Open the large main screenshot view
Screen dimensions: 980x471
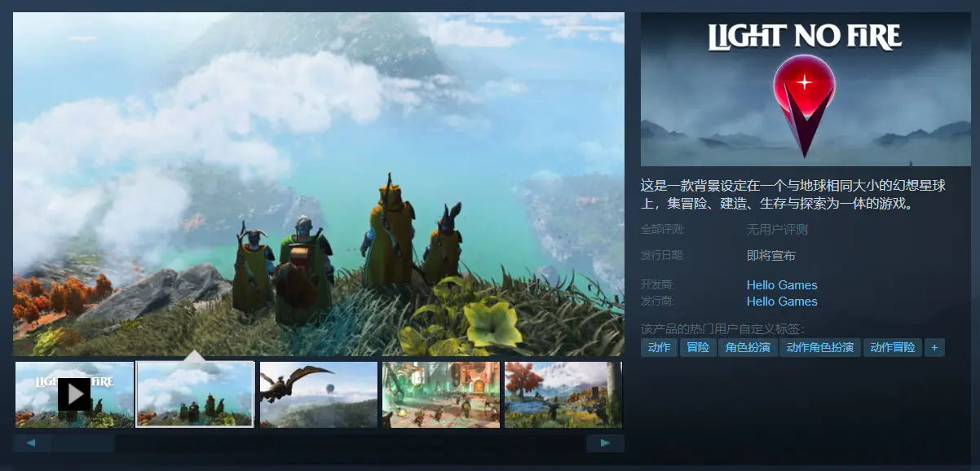click(x=318, y=183)
